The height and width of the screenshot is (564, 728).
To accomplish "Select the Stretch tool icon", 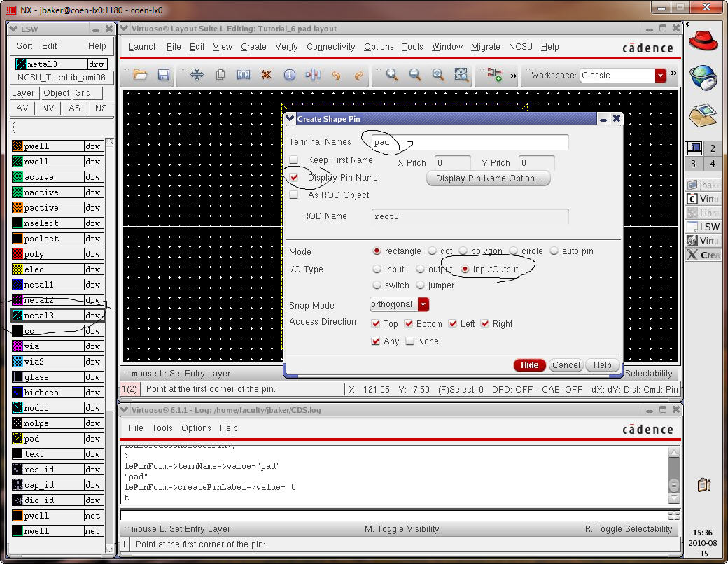I will pyautogui.click(x=244, y=75).
